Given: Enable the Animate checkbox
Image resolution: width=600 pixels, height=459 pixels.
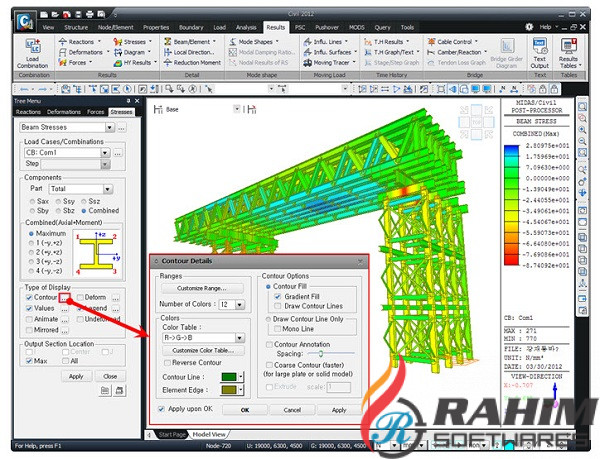Looking at the screenshot, I should tap(29, 319).
